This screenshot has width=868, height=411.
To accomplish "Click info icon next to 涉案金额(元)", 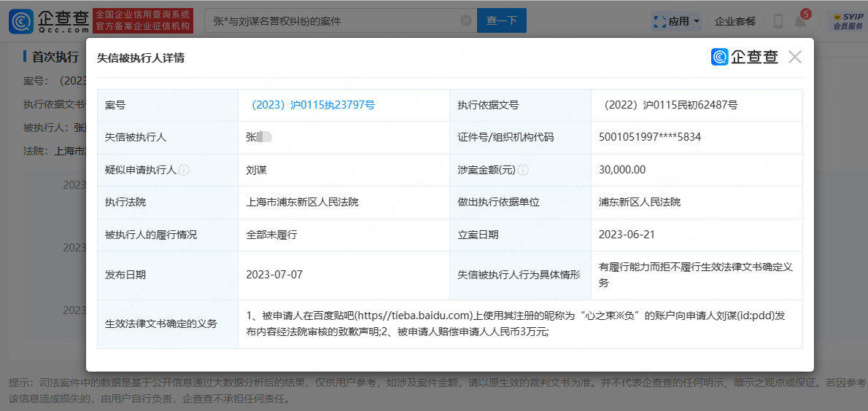I will (x=523, y=170).
